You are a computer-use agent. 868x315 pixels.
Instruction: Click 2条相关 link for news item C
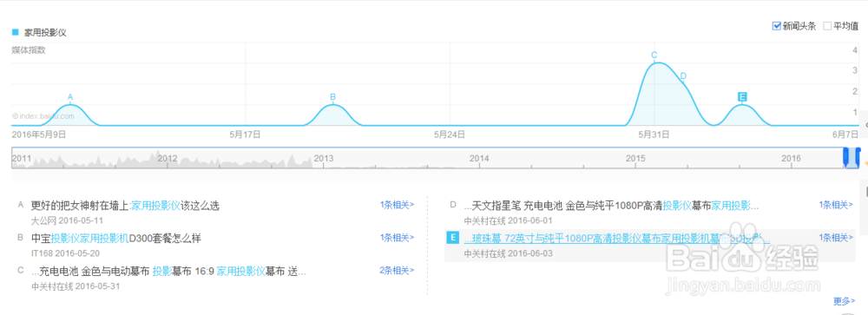[397, 270]
